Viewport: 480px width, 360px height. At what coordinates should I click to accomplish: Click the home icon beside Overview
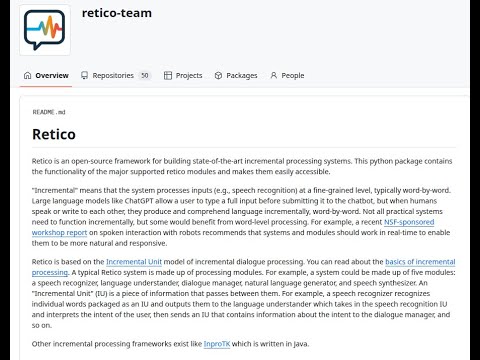(28, 76)
